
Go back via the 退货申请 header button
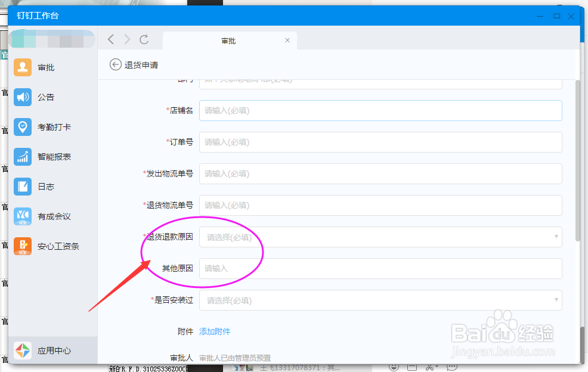pos(115,64)
